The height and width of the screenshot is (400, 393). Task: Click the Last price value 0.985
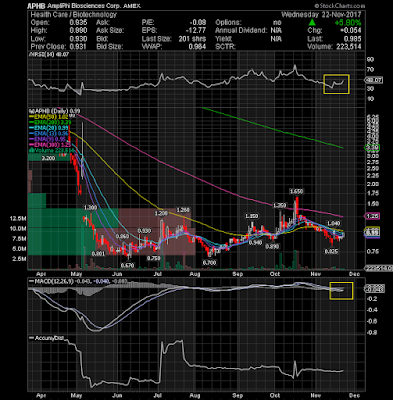352,39
